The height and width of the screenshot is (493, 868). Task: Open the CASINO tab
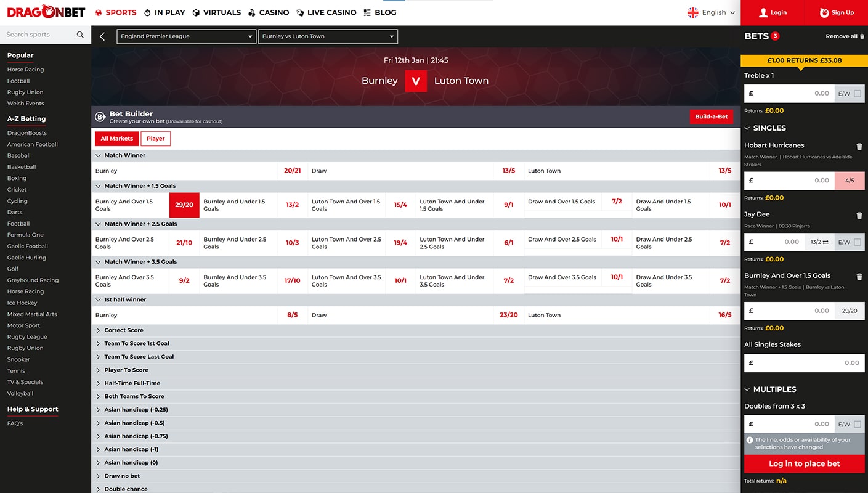(x=269, y=12)
